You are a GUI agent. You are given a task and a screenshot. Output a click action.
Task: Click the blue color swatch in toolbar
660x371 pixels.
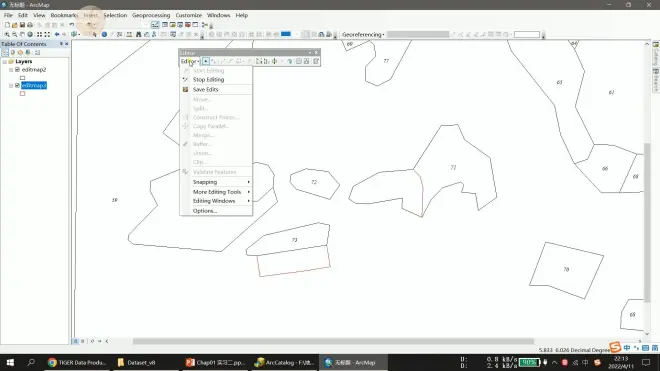(x=286, y=34)
